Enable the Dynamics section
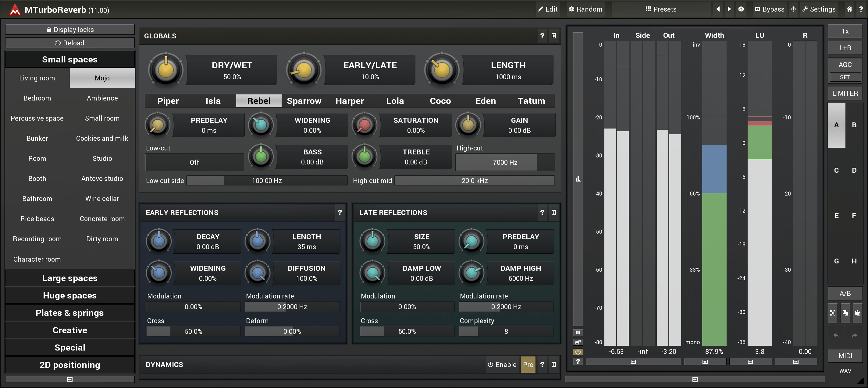Screen dimensions: 868x388 [502, 365]
